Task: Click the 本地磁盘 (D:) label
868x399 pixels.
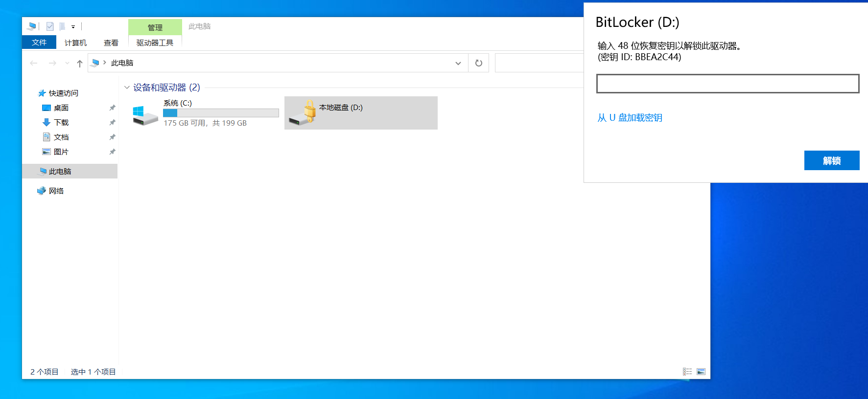Action: point(341,108)
